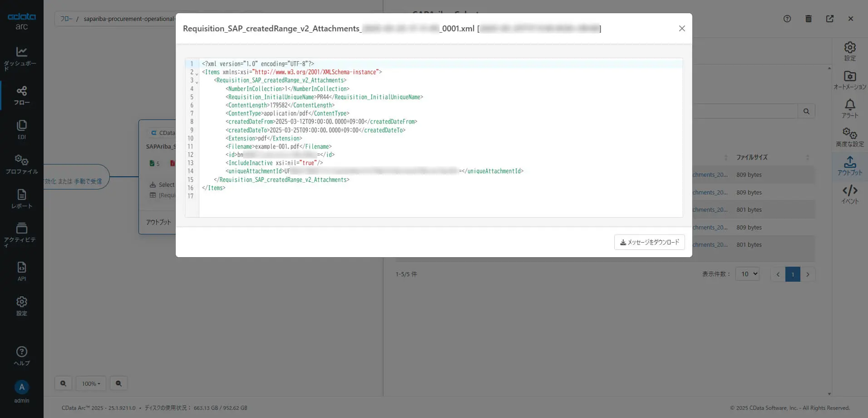This screenshot has width=868, height=418.
Task: Download the message with the button
Action: coord(649,242)
